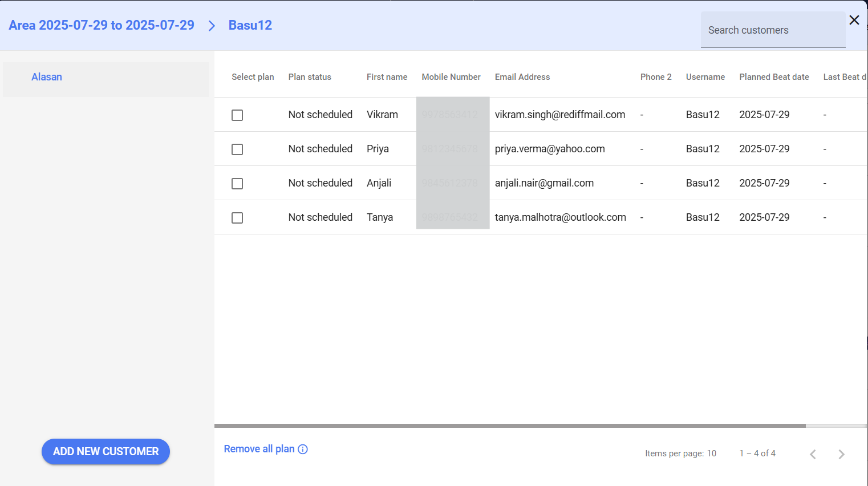Image resolution: width=868 pixels, height=486 pixels.
Task: Click the First name column header
Action: (387, 77)
